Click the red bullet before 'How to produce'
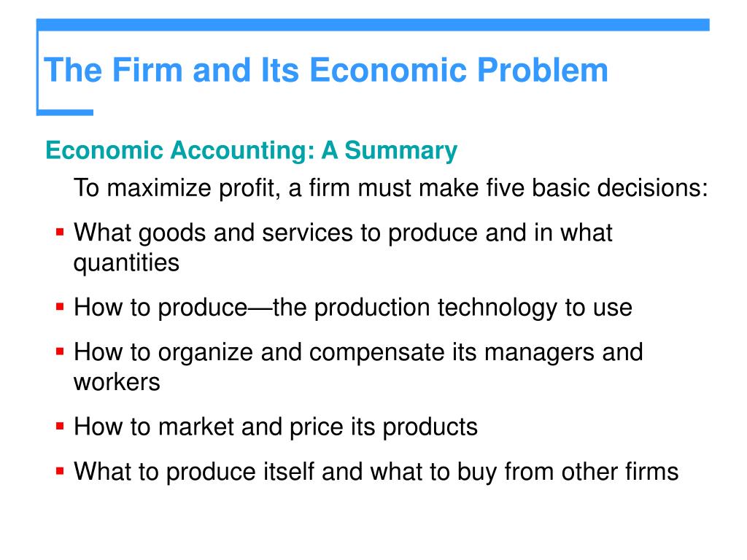The height and width of the screenshot is (560, 747). click(60, 307)
